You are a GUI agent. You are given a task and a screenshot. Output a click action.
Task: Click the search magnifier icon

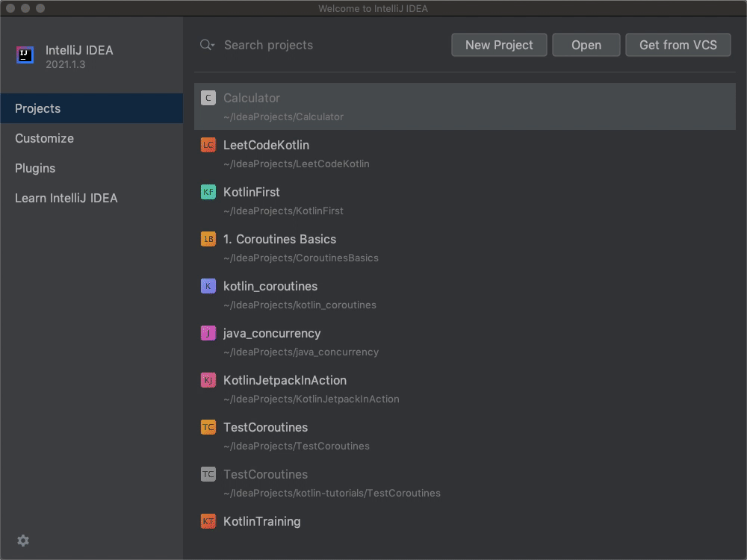(x=207, y=45)
